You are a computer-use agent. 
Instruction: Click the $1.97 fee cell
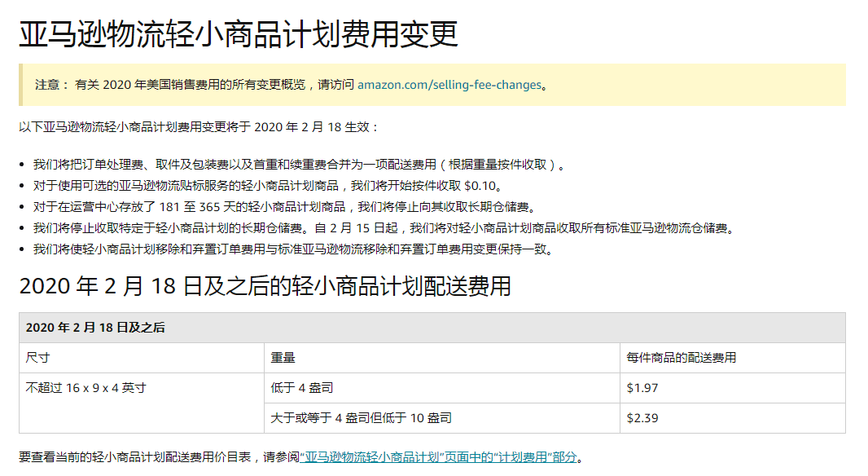pyautogui.click(x=732, y=388)
